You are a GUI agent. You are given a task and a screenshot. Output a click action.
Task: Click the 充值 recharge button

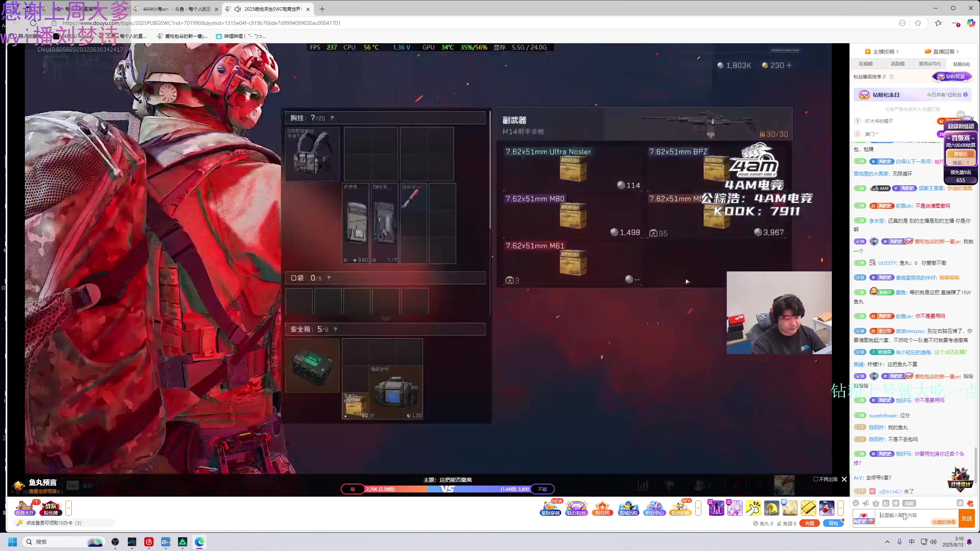809,523
